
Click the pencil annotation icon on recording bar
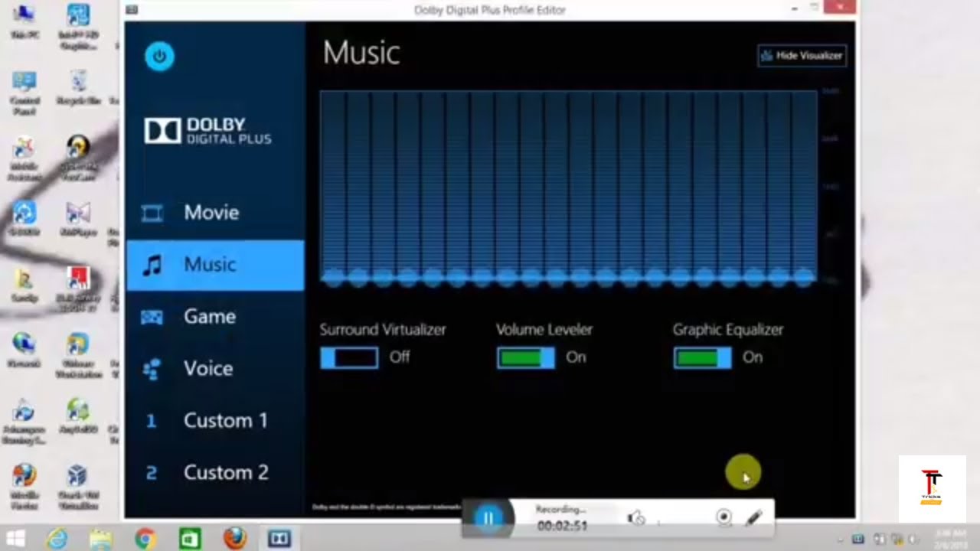[753, 518]
